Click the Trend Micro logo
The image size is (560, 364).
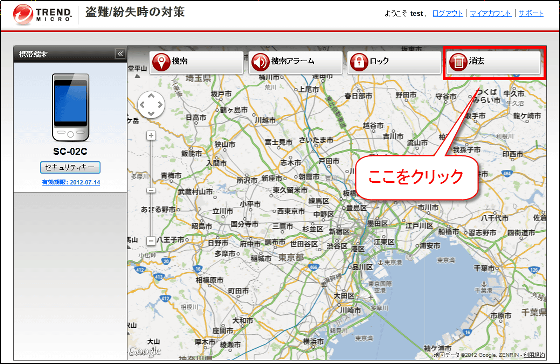click(x=42, y=14)
